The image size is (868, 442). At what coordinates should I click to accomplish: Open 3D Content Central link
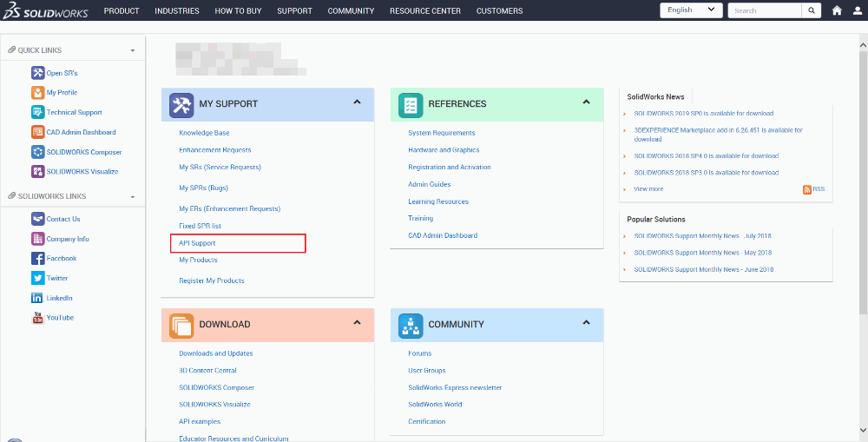click(x=207, y=371)
